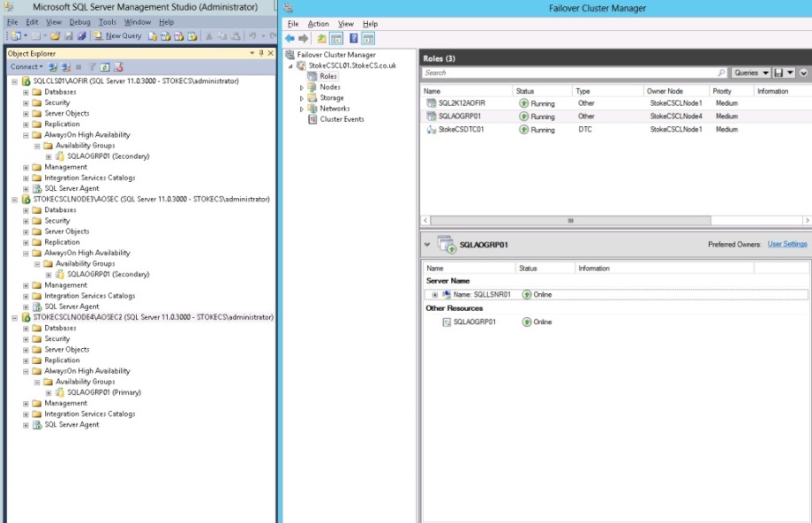Expand the Networks item in cluster tree
This screenshot has width=812, height=523.
[x=301, y=110]
